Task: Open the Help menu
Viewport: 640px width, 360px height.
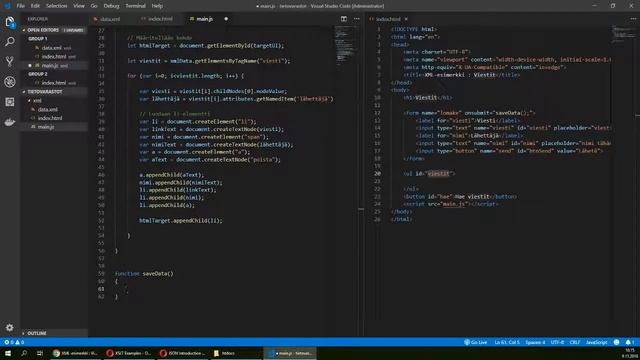Action: tap(157, 6)
